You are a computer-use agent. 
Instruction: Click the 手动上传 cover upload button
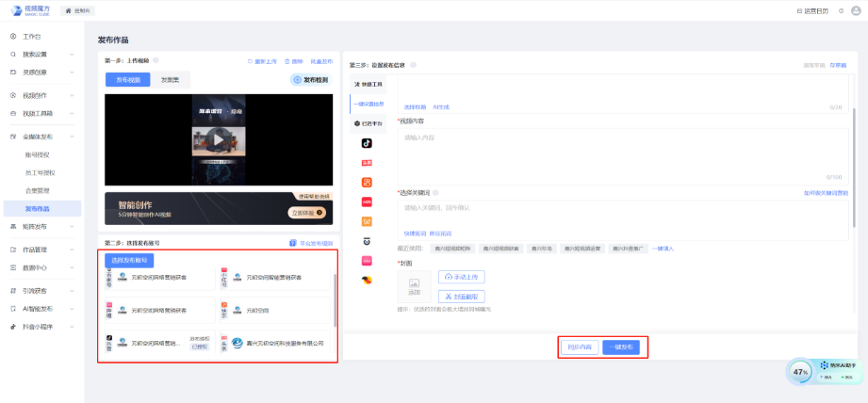click(x=462, y=277)
